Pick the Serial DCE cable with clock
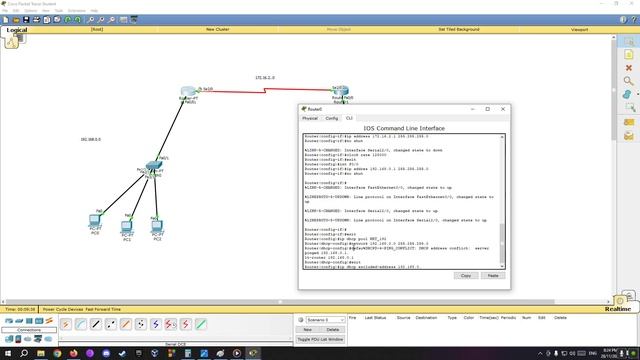640x360 pixels. click(171, 324)
